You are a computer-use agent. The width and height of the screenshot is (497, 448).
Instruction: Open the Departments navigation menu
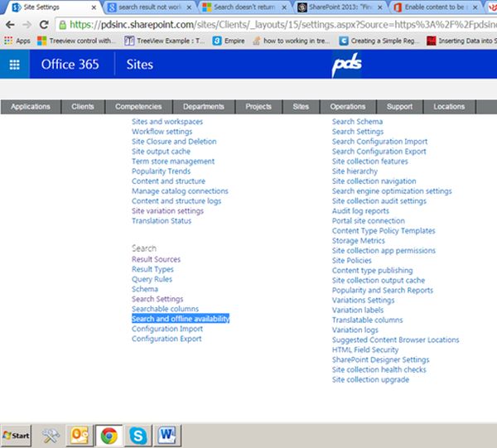click(x=204, y=107)
